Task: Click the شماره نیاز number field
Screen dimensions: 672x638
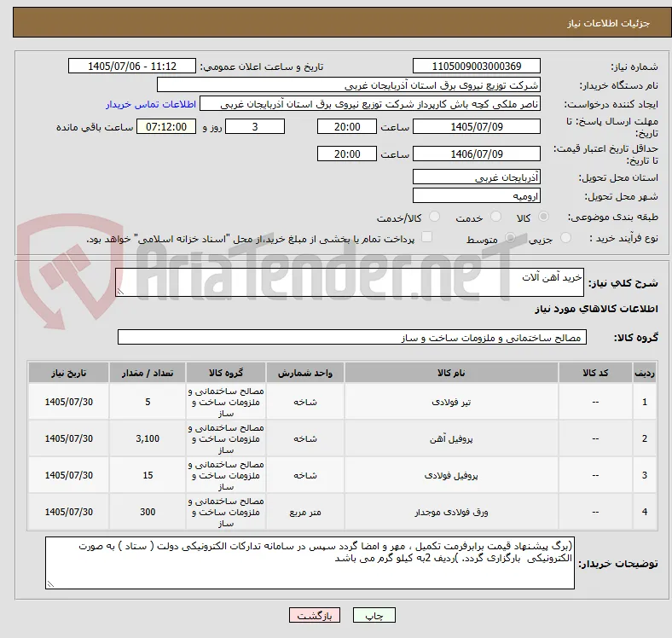Action: click(477, 66)
